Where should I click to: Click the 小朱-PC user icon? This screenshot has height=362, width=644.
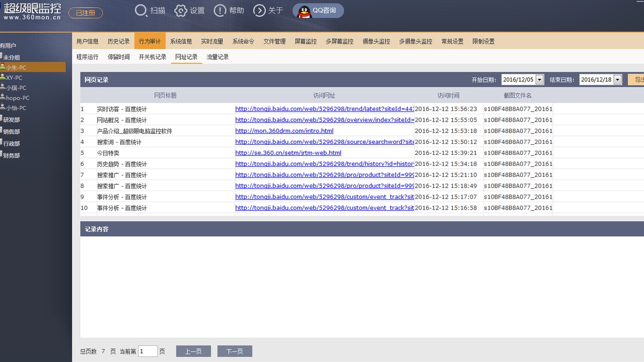click(3, 67)
